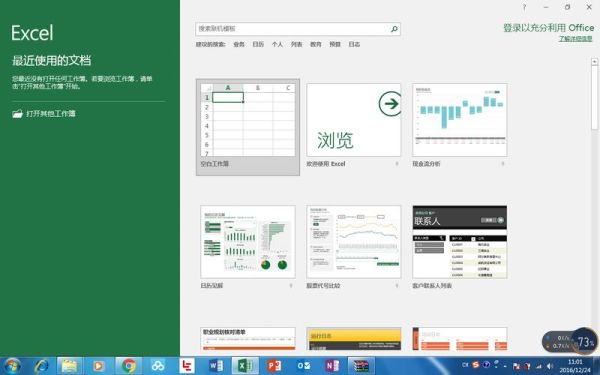Open the orange table template in bottom row
This screenshot has width=600, height=375.
click(460, 339)
